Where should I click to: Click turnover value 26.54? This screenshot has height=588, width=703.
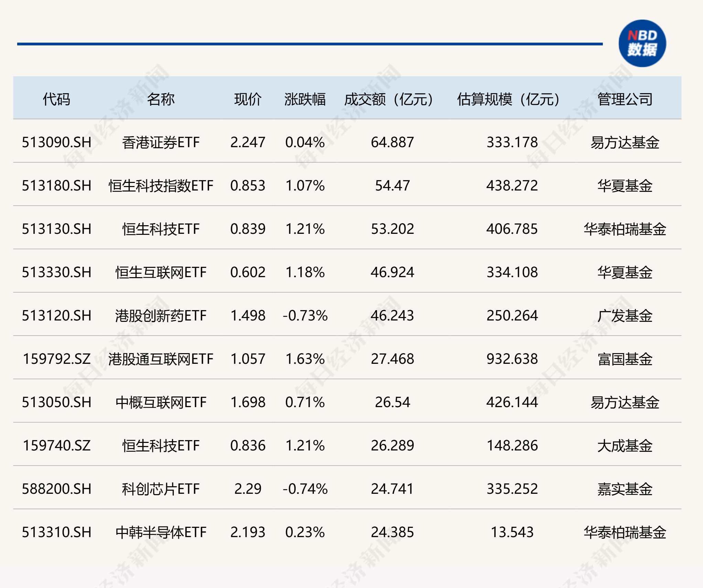click(392, 402)
